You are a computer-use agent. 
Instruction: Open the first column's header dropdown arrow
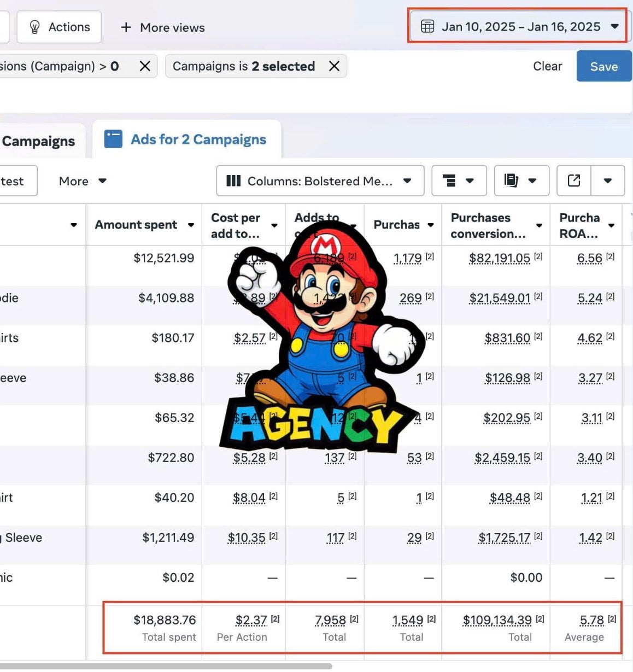(74, 225)
